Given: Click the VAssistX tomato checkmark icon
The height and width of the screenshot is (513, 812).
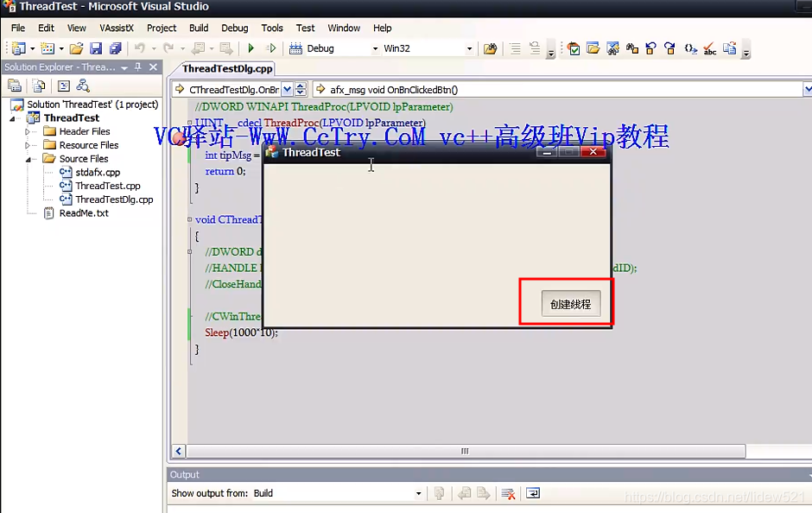Looking at the screenshot, I should click(574, 48).
